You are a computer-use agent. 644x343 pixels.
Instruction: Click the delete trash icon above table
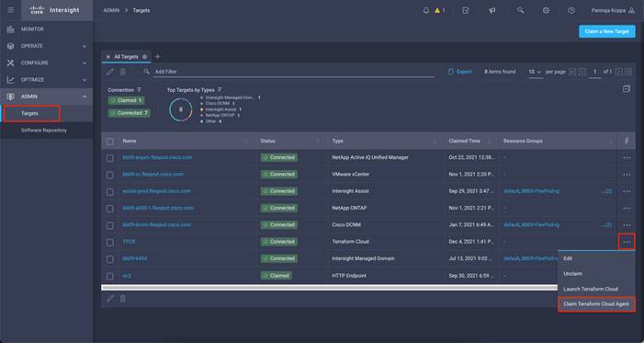pyautogui.click(x=122, y=72)
